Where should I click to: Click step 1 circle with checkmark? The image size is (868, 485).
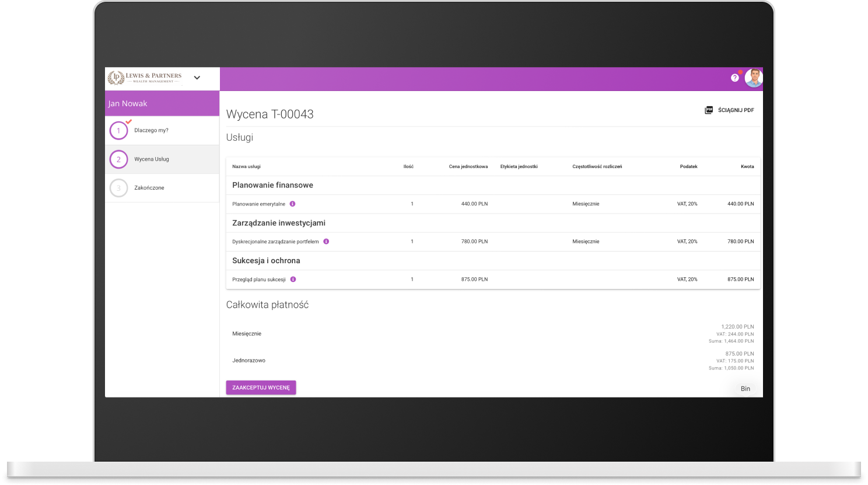[x=119, y=131]
